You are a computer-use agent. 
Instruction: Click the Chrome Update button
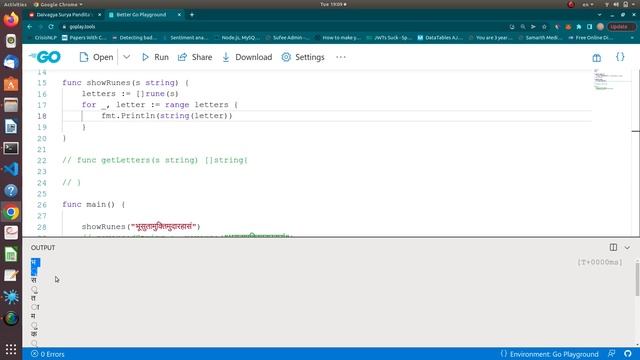(x=621, y=27)
